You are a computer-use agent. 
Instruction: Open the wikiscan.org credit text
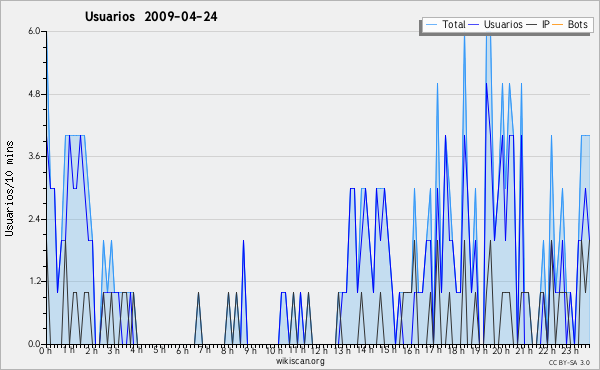click(300, 361)
